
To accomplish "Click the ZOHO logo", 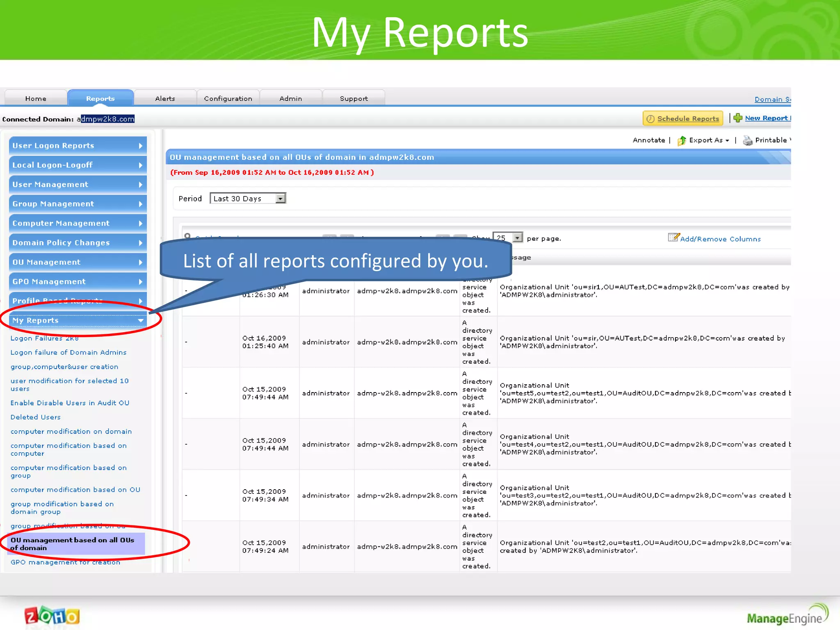I will pyautogui.click(x=52, y=616).
